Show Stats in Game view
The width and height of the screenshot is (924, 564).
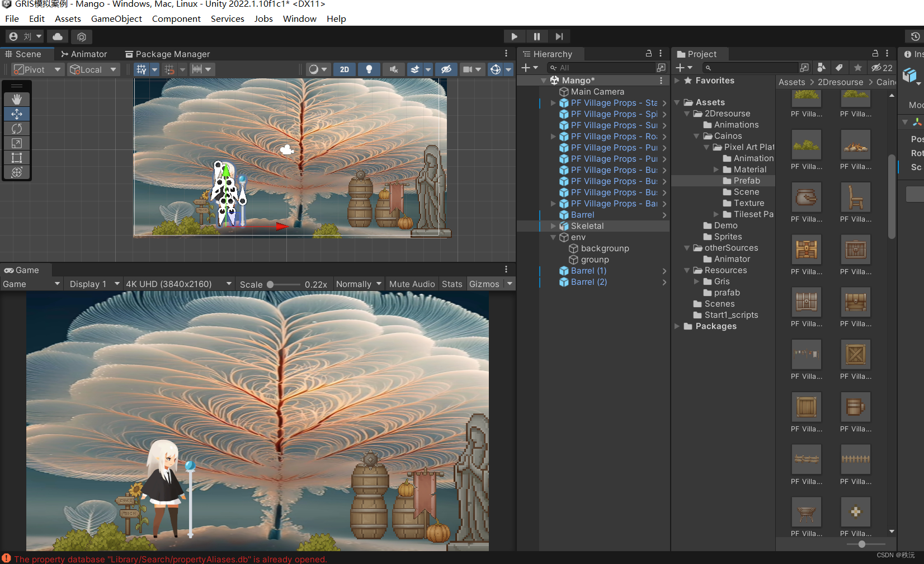452,284
